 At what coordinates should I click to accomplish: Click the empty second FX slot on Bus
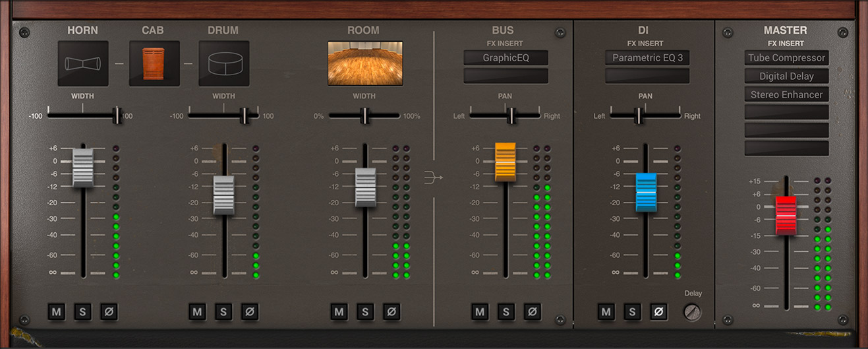(506, 77)
